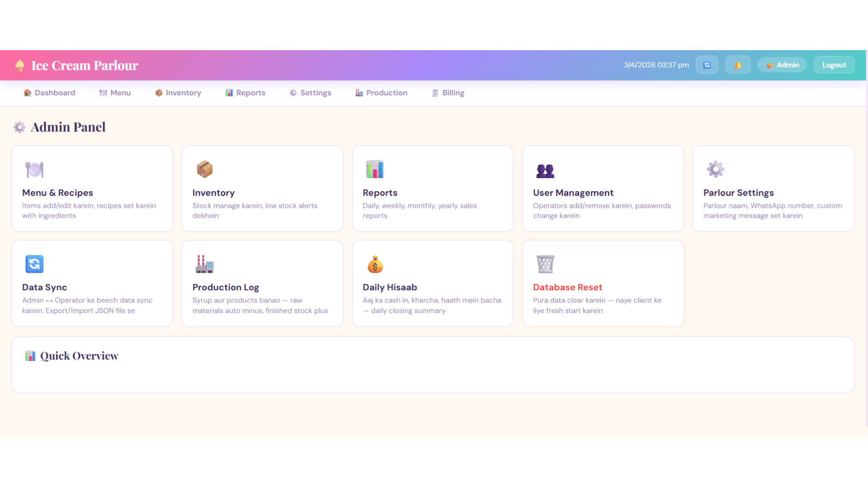868x488 pixels.
Task: Click the Menu & Recipes plate icon
Action: (x=34, y=169)
